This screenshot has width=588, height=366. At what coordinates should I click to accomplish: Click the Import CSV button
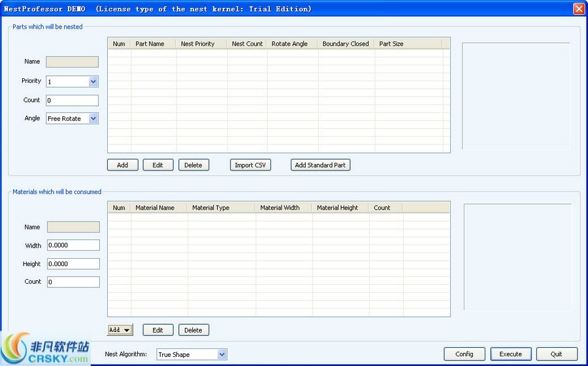[x=250, y=165]
